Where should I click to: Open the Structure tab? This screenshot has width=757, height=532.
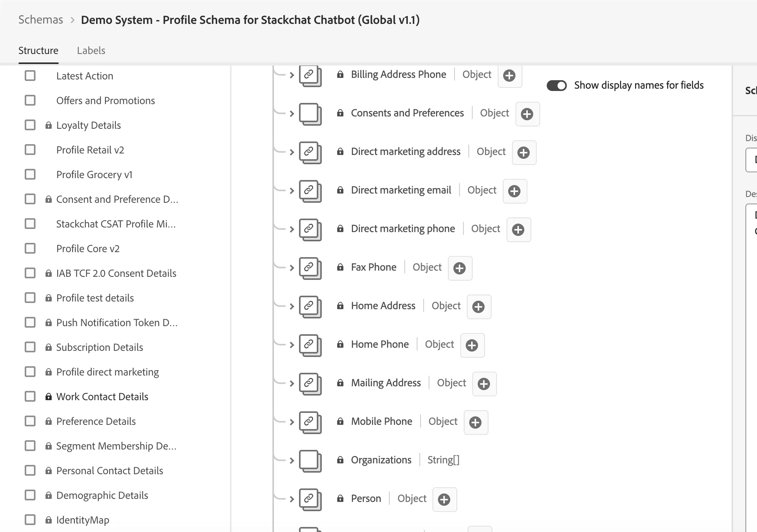(38, 51)
